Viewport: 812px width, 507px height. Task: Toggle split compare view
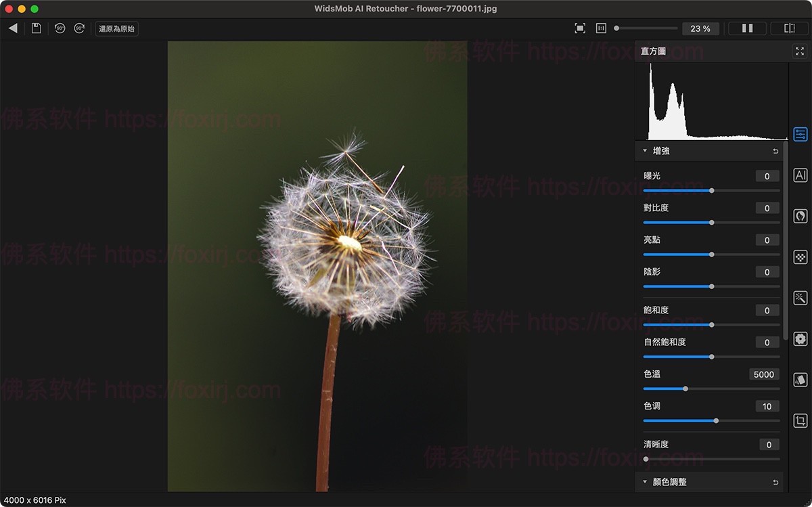[x=789, y=28]
